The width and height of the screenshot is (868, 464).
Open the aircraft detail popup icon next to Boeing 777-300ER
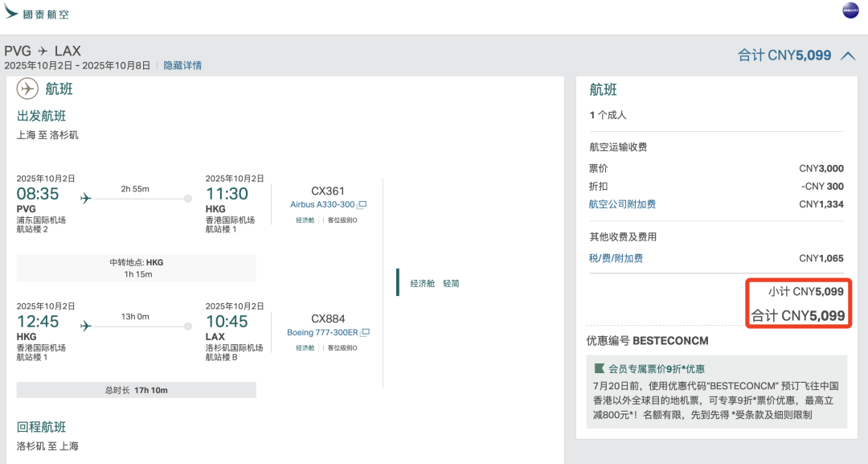coord(364,332)
